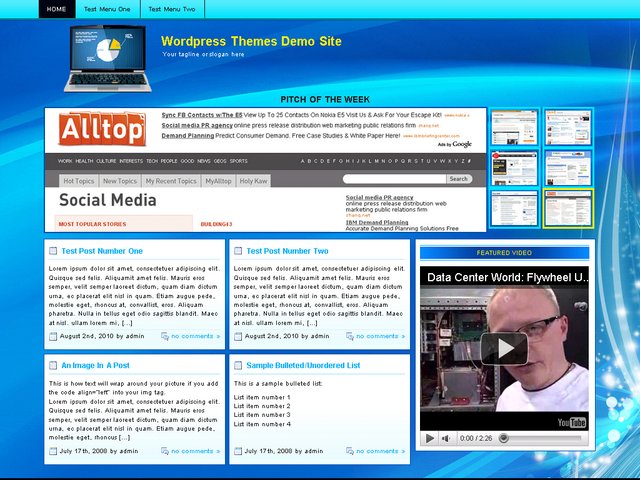Click calendar icon under Test Post Number One
Screen dimensions: 640x480
click(53, 336)
